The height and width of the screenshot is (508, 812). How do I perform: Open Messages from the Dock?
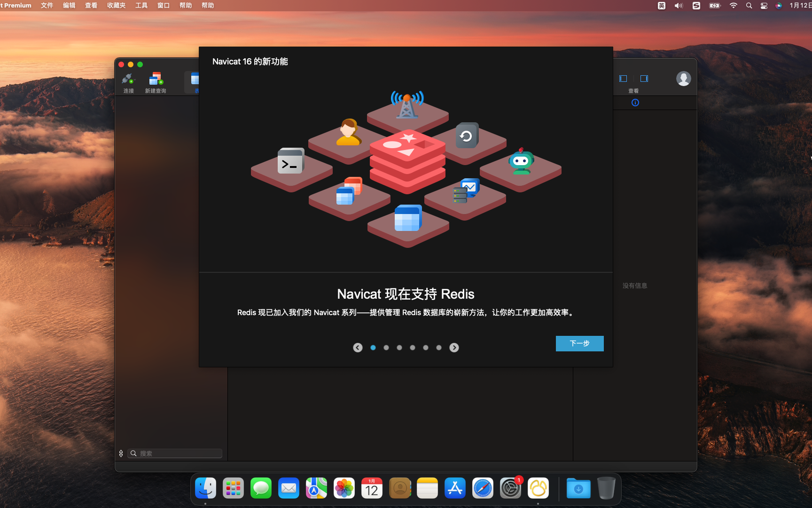pos(261,488)
